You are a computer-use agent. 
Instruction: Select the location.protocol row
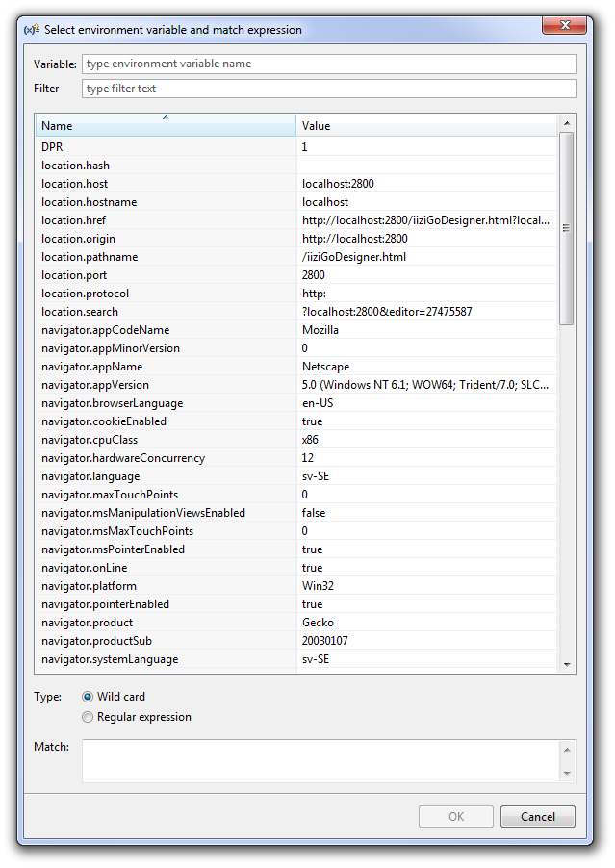click(296, 294)
